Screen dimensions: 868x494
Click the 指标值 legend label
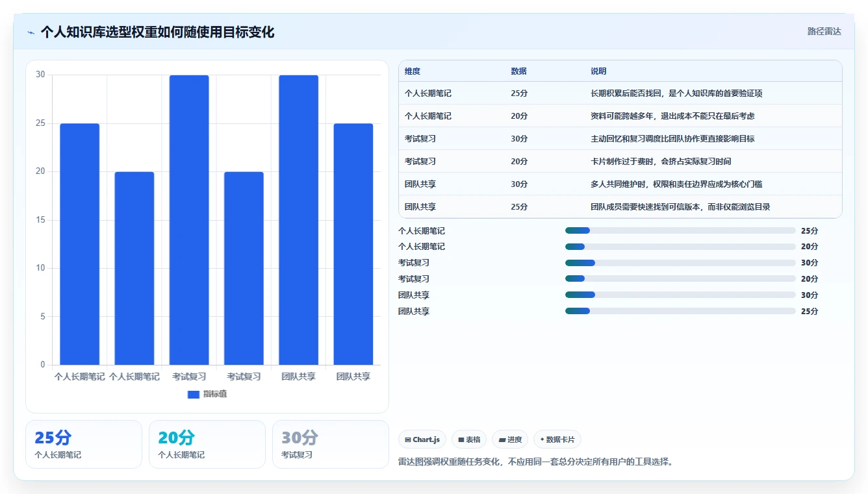(215, 394)
